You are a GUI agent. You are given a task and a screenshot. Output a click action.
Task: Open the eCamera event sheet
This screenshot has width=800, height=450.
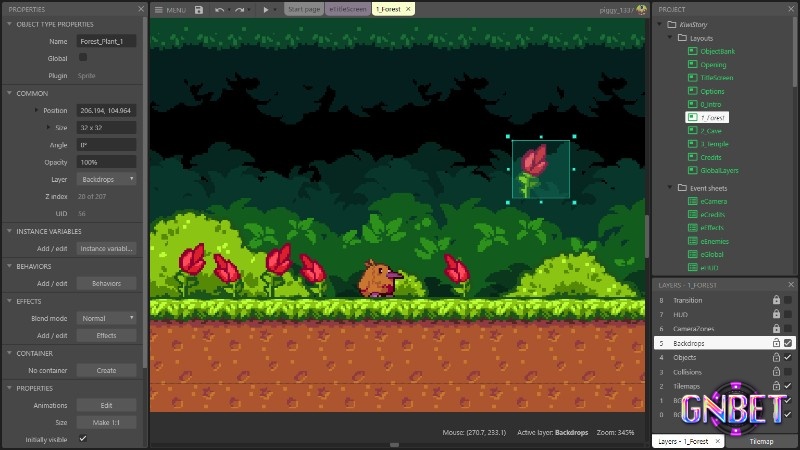(x=692, y=202)
